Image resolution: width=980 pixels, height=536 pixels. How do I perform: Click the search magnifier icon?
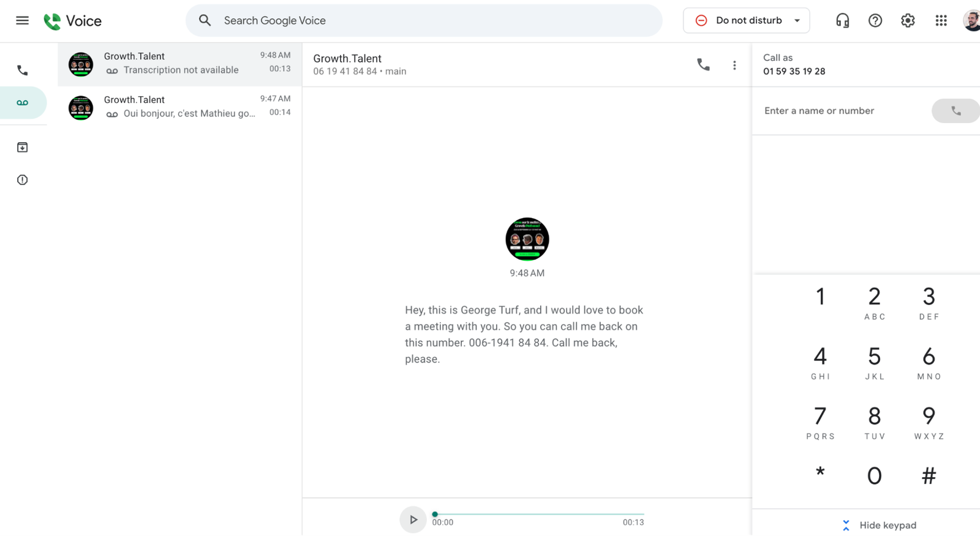tap(205, 20)
